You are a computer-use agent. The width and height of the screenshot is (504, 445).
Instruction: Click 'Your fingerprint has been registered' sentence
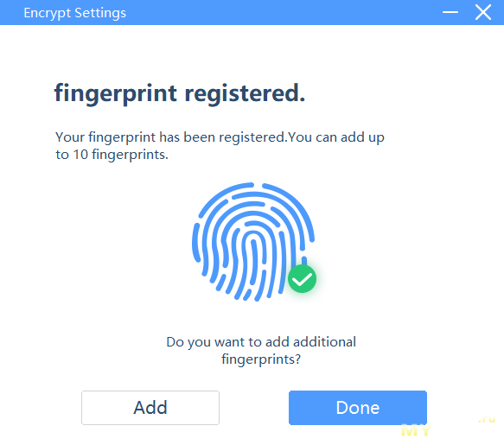point(170,137)
